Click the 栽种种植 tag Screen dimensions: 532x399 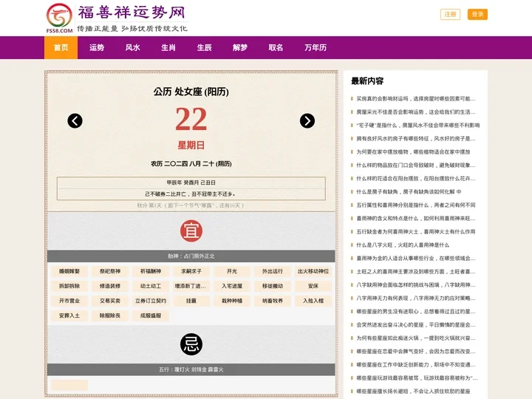coord(232,301)
